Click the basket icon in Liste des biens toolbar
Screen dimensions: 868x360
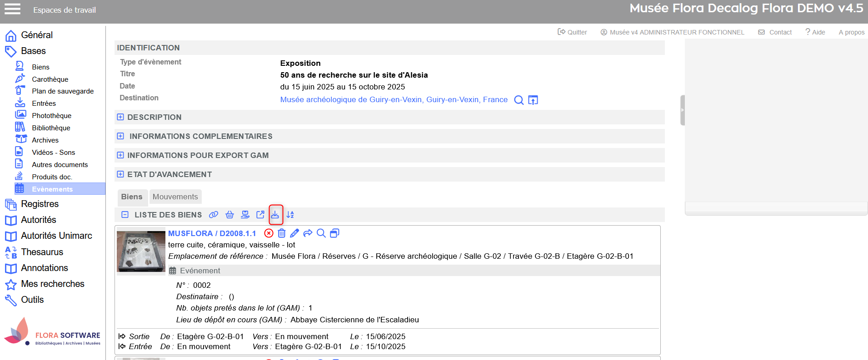[x=229, y=215]
